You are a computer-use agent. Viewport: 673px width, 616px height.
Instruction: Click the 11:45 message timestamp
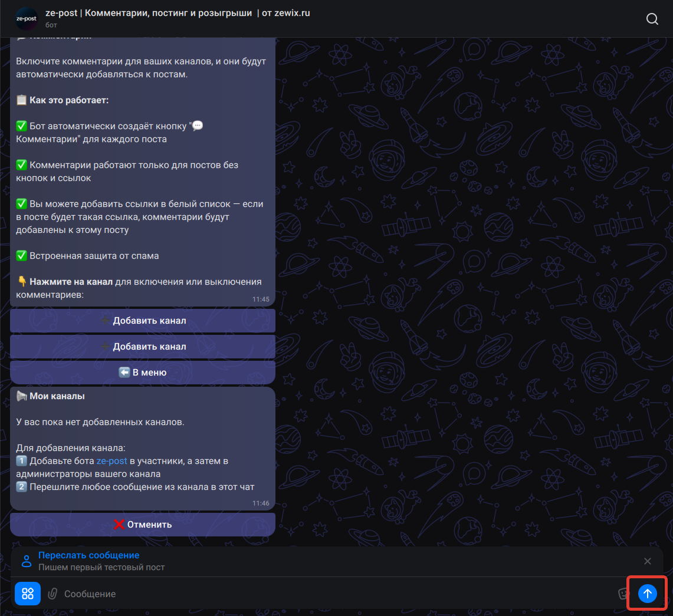point(261,299)
